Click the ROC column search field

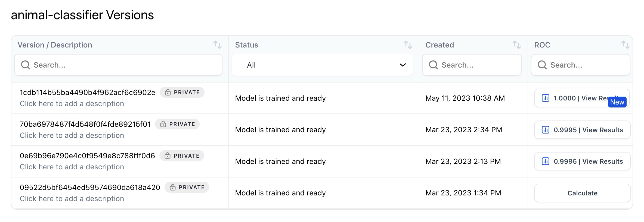click(x=581, y=65)
